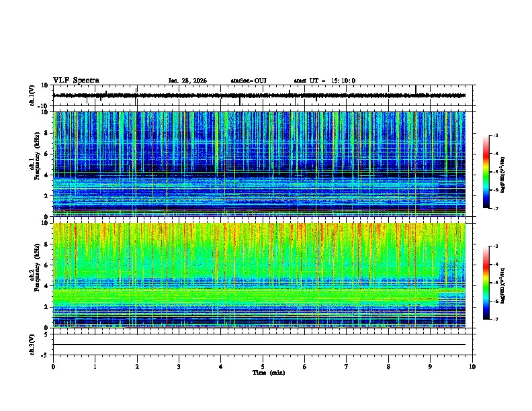Click the ch.1 voltage waveform trace

click(259, 95)
